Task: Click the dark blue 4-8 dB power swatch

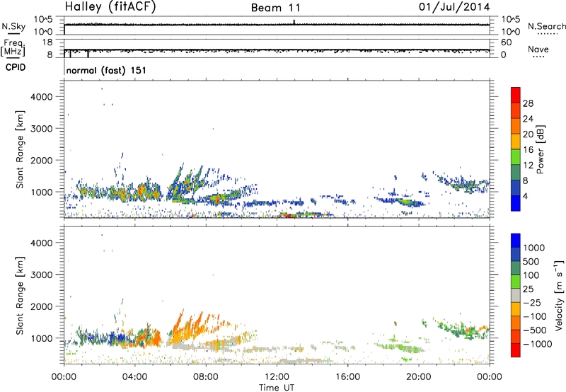Action: pos(516,188)
